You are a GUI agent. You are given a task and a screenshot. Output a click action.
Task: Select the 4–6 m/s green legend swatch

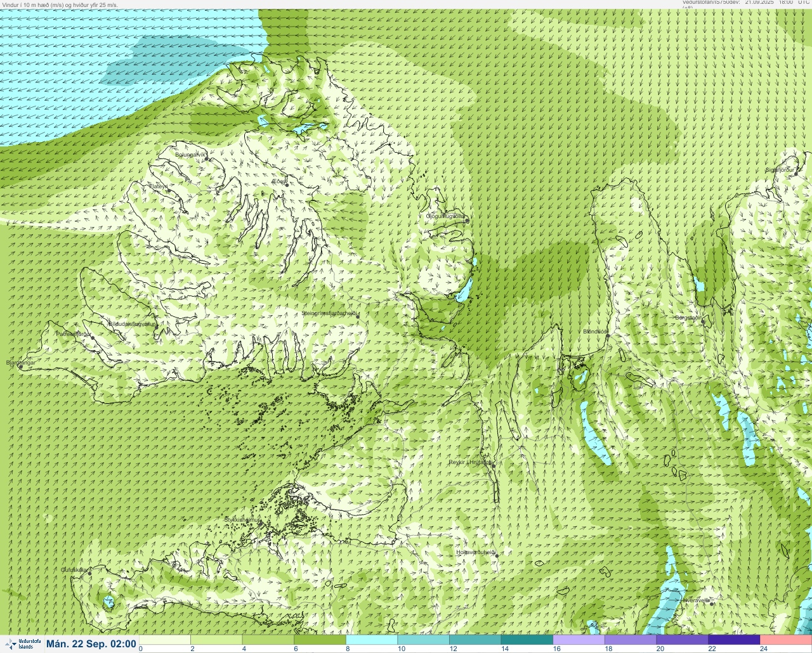268,640
